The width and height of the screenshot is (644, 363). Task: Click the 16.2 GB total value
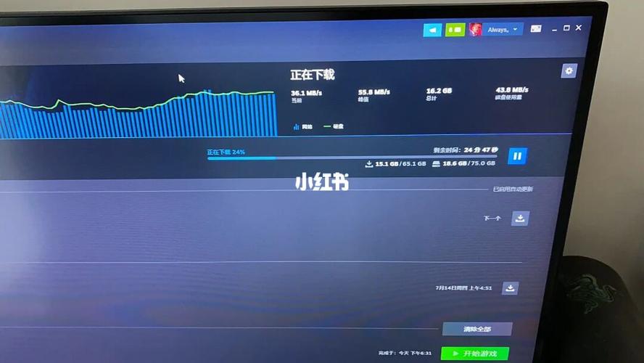[439, 91]
